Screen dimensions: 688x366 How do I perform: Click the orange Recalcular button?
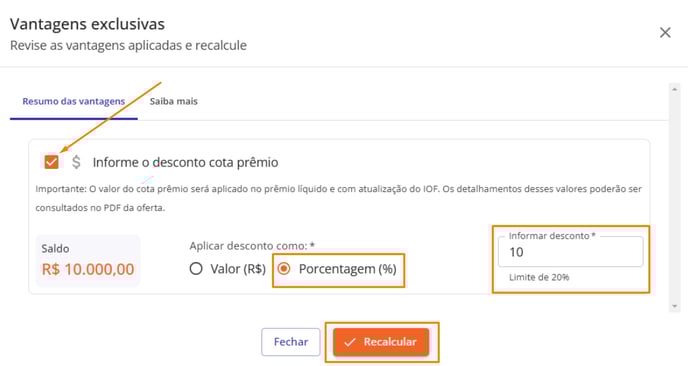[x=381, y=342]
